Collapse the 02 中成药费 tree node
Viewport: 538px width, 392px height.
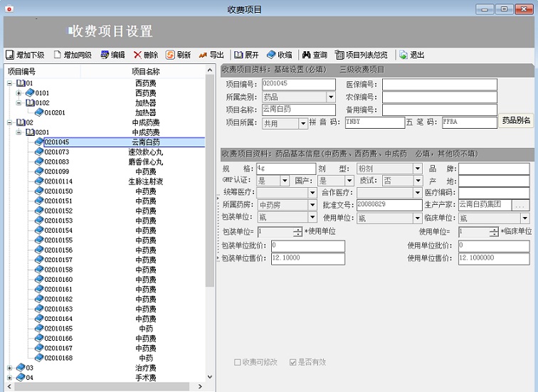click(x=10, y=122)
